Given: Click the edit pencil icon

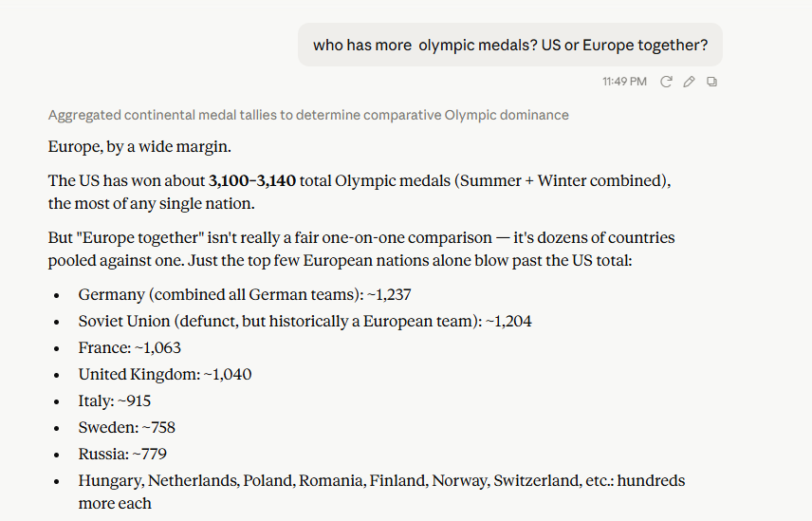Looking at the screenshot, I should [689, 82].
